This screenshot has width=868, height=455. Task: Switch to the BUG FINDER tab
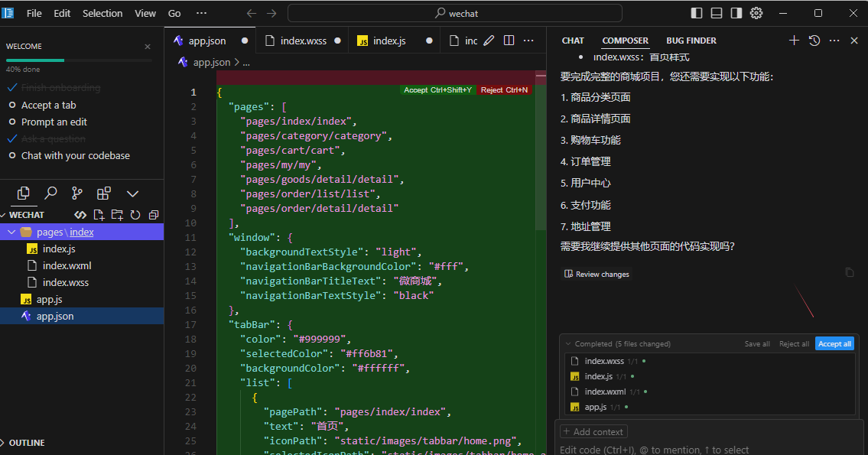(x=691, y=41)
